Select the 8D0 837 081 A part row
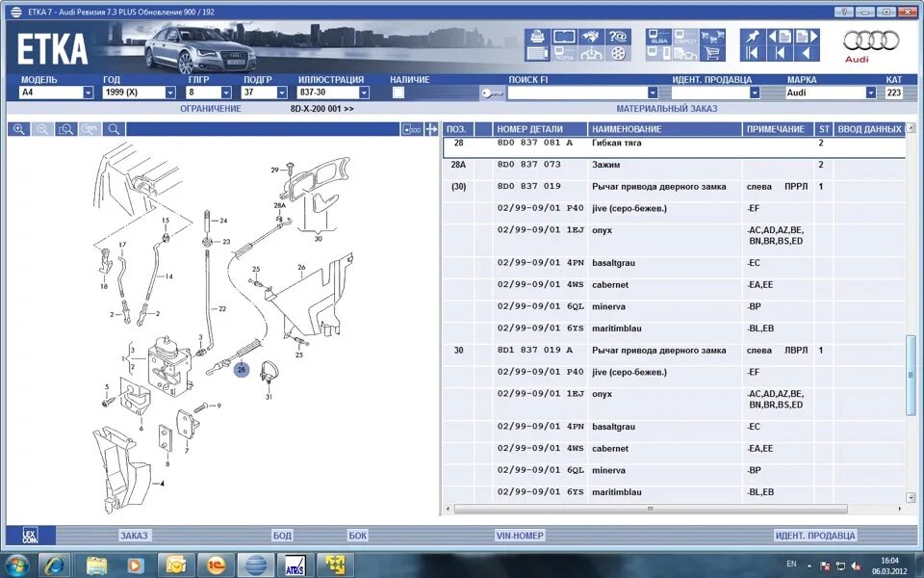 [x=674, y=147]
